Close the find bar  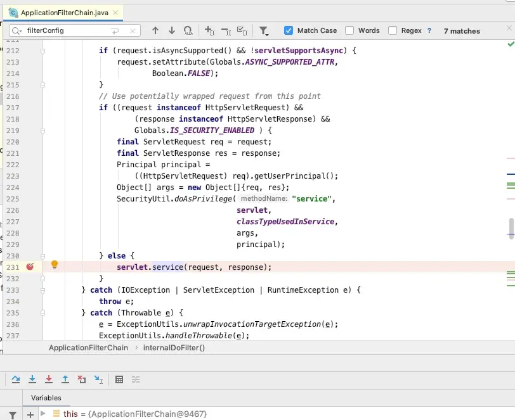point(509,29)
